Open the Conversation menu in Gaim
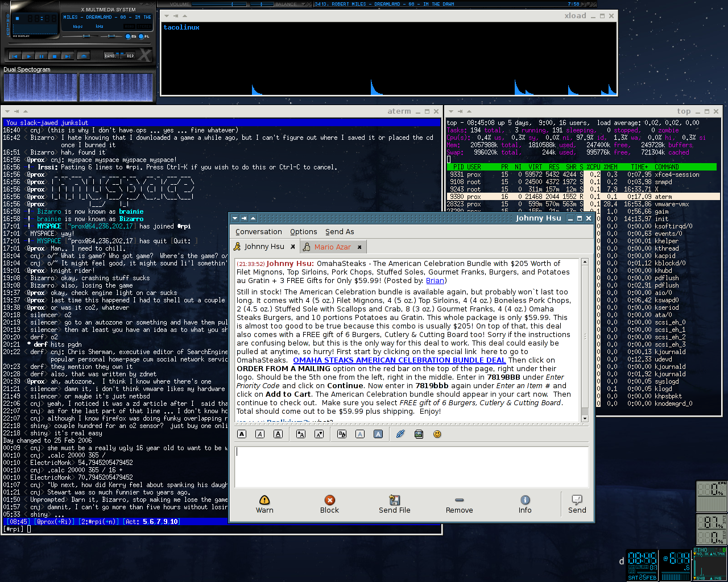This screenshot has width=728, height=582. 259,232
